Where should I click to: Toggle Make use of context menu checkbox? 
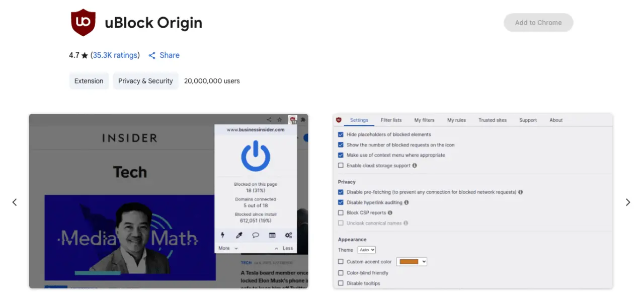pos(341,155)
